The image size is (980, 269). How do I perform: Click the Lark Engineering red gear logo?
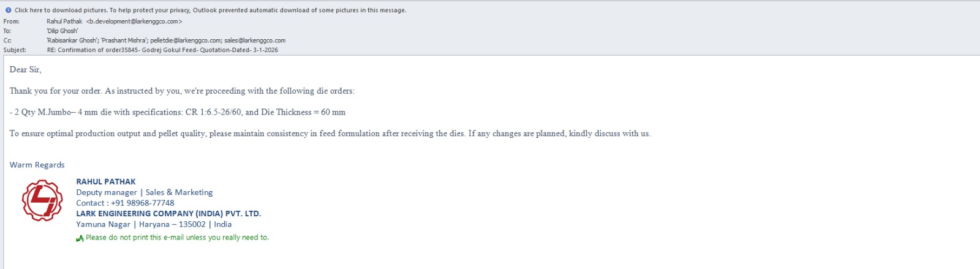click(42, 200)
